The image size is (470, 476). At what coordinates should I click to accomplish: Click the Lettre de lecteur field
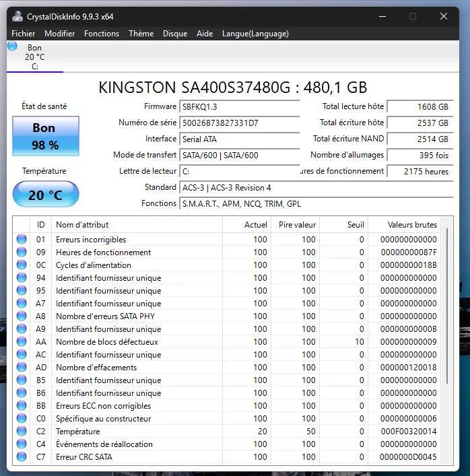pyautogui.click(x=239, y=172)
